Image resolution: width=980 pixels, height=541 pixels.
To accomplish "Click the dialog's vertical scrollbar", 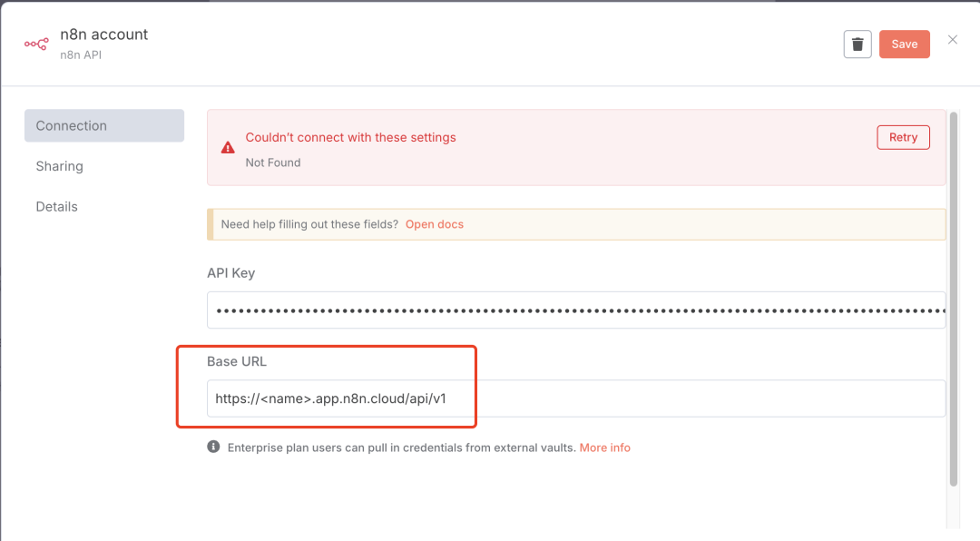I will (x=953, y=300).
